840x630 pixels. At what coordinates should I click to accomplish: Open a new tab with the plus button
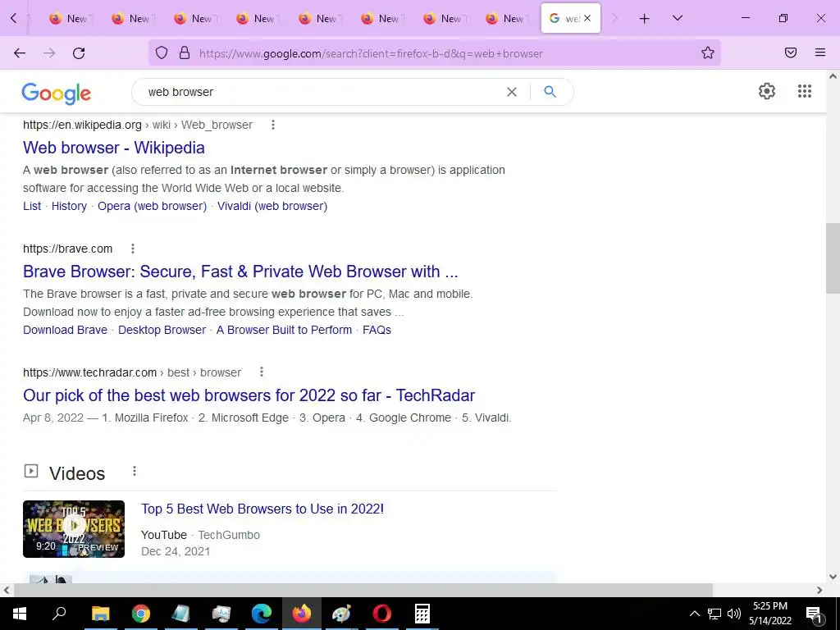click(645, 19)
